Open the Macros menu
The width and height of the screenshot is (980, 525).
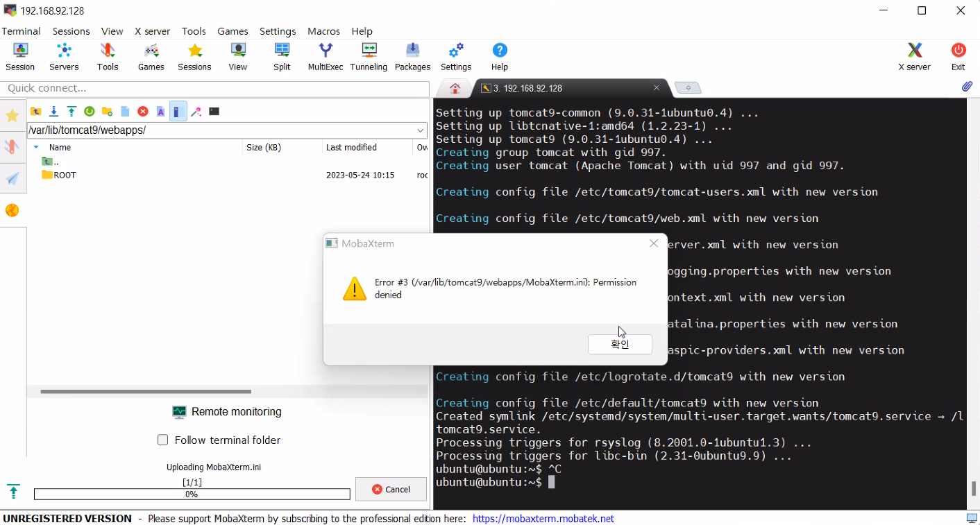tap(323, 31)
